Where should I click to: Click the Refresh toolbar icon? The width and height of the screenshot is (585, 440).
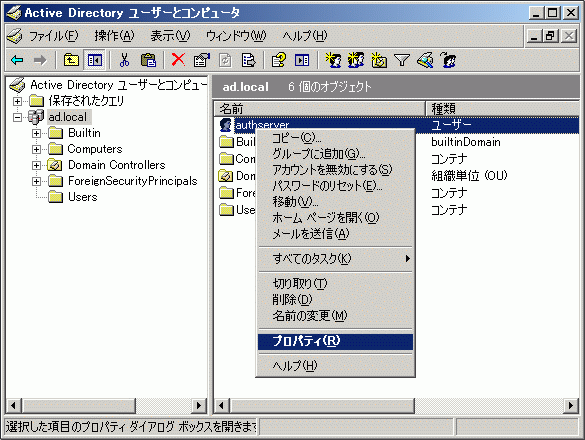(225, 60)
